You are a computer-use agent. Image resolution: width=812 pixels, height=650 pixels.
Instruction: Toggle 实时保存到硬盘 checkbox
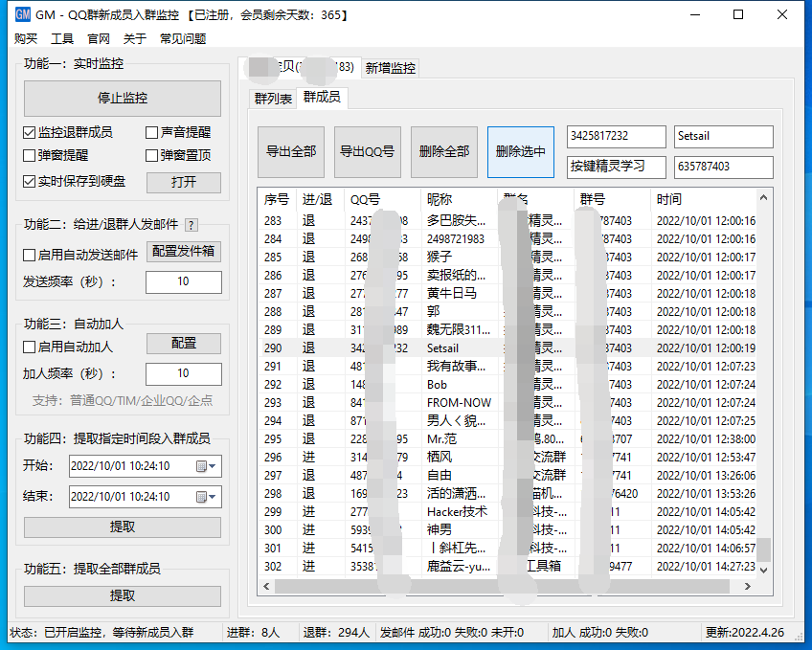coord(29,181)
